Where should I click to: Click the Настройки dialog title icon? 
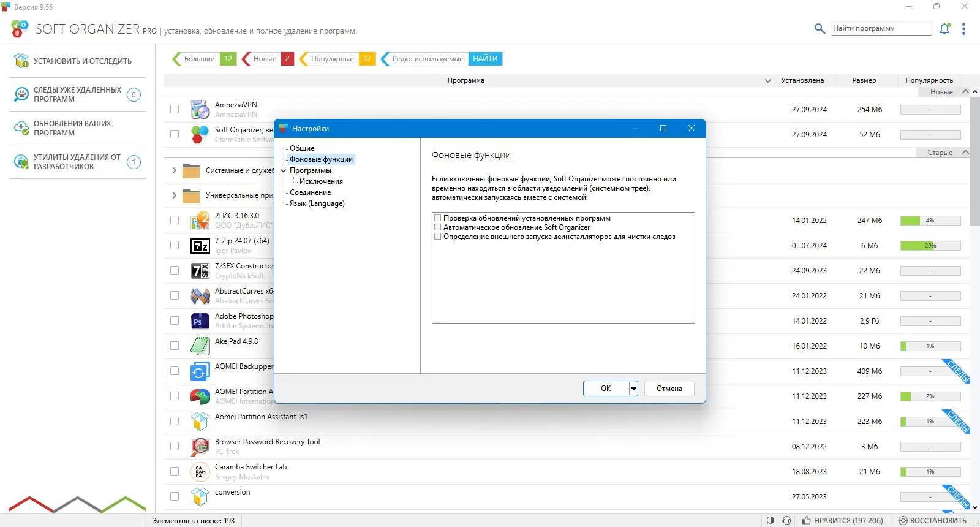click(x=284, y=128)
